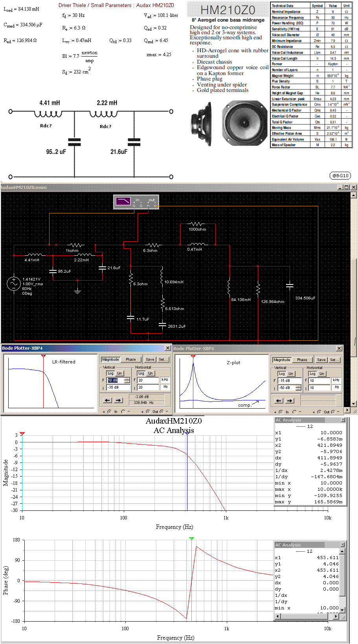Change the Hz unit on LR-filtered horizontal I
Viewport: 358px width, 644px height.
point(165,387)
